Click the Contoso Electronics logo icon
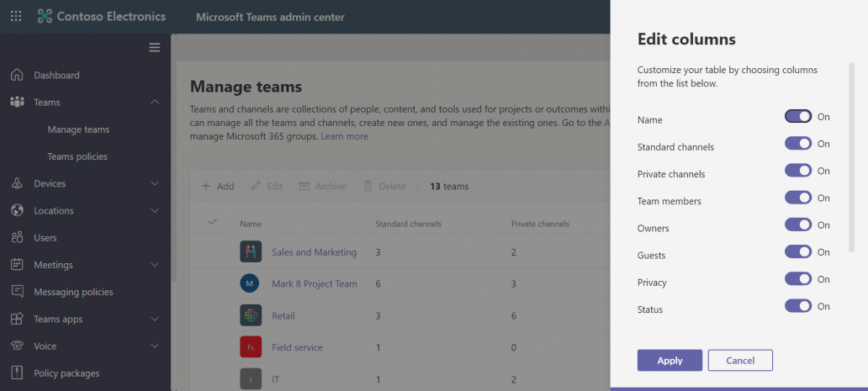868x391 pixels. click(x=45, y=17)
